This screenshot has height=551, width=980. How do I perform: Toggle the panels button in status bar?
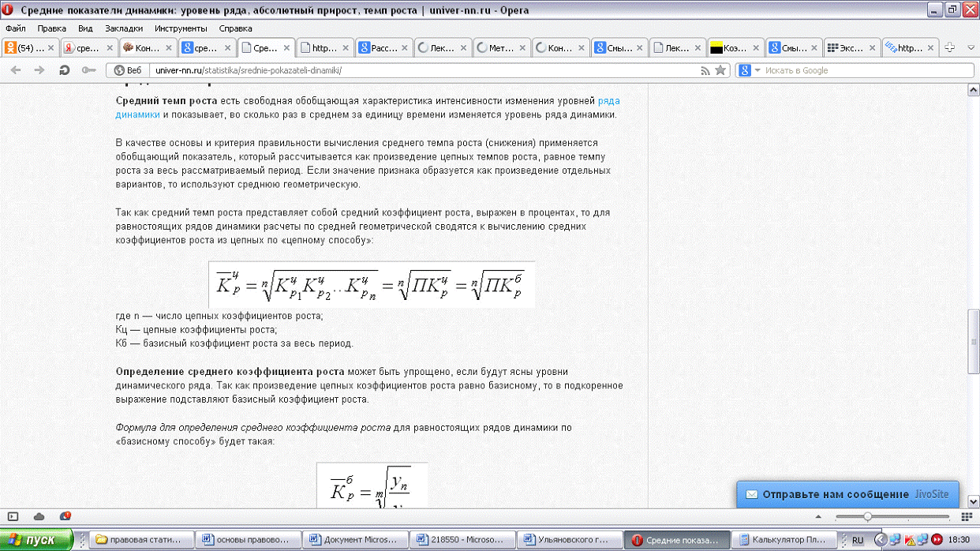13,515
